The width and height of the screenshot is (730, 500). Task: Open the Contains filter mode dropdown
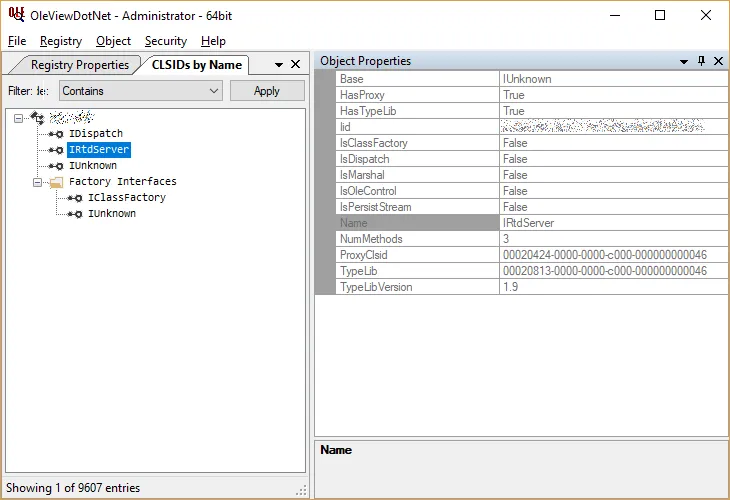[x=141, y=91]
